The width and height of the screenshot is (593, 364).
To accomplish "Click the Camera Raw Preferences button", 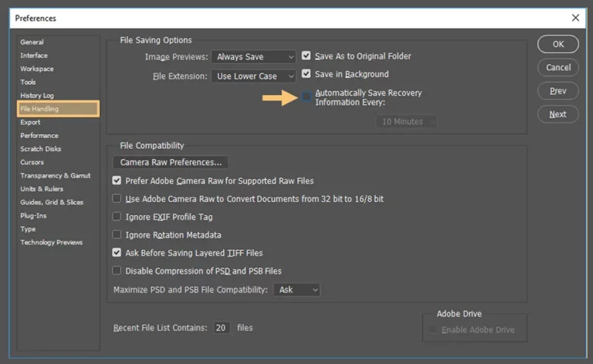I will [171, 162].
